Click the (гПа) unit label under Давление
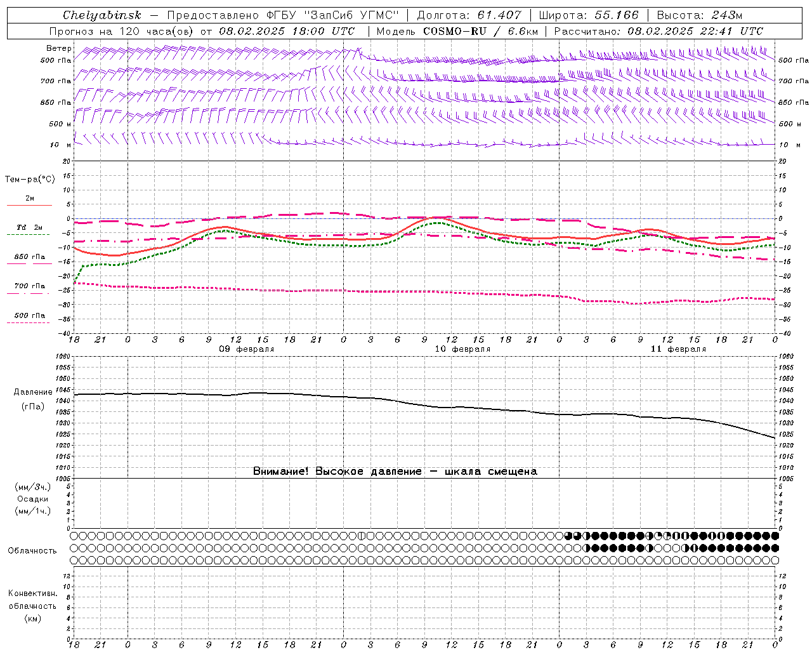Viewport: 812px width, 650px height. tap(33, 406)
